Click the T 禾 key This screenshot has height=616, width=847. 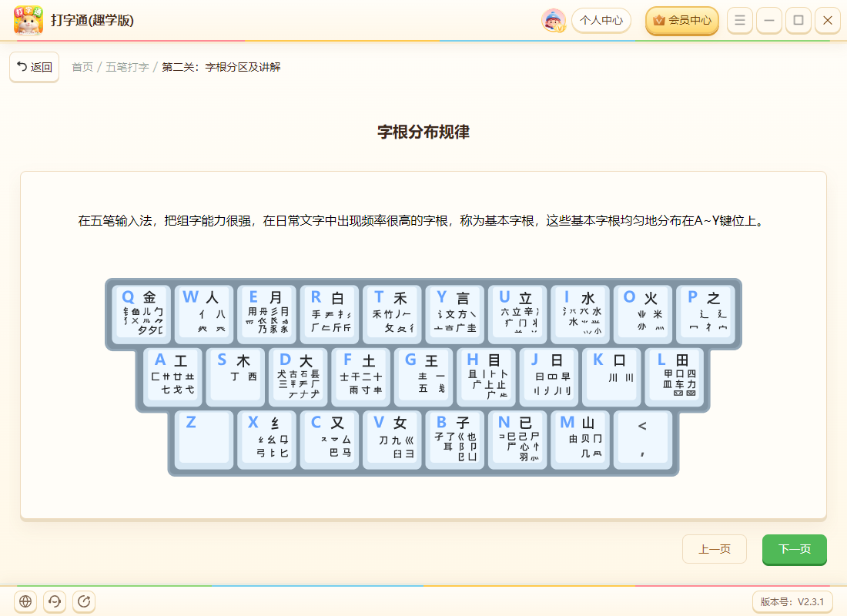pos(392,313)
